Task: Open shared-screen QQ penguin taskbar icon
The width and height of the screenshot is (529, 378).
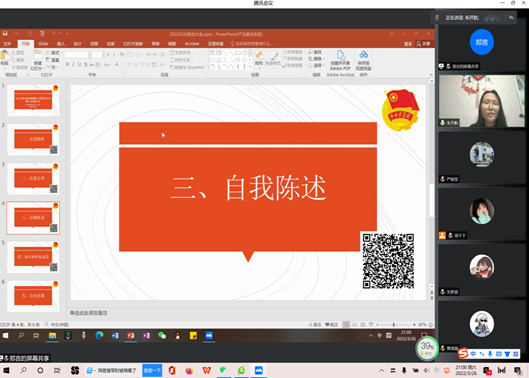Action: click(177, 335)
